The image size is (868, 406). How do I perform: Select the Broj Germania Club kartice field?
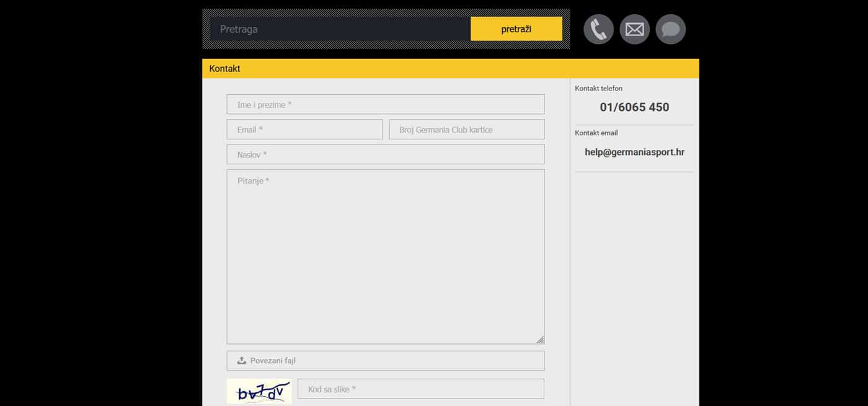(x=466, y=130)
